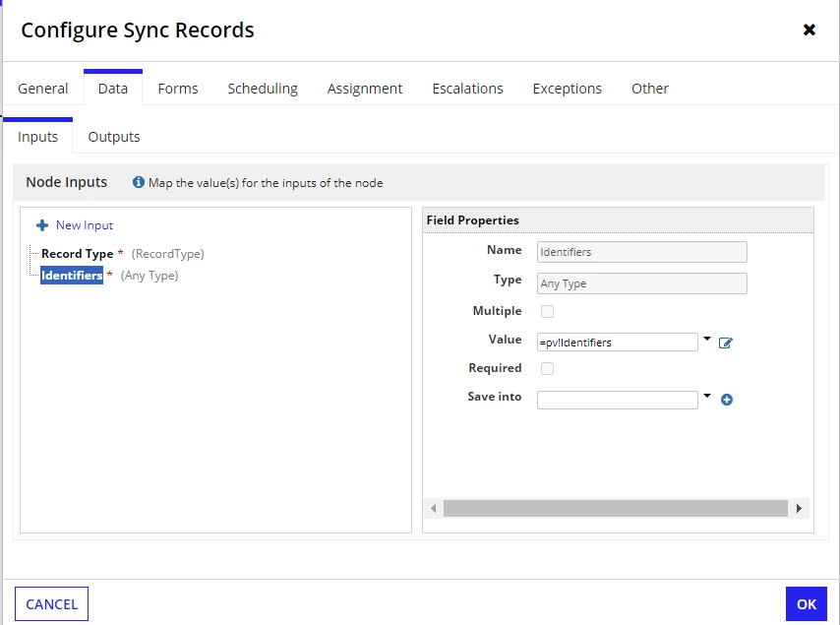The width and height of the screenshot is (840, 625).
Task: Select the Record Type input in tree
Action: click(x=77, y=254)
